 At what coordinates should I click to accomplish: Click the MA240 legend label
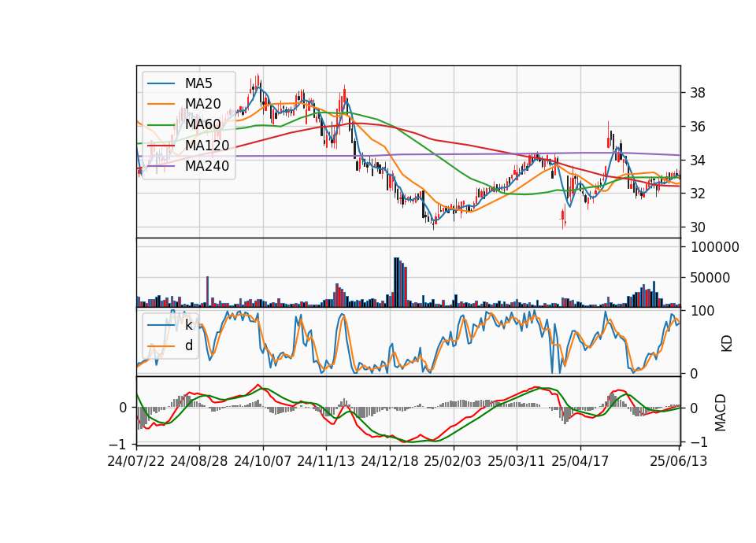tap(207, 166)
